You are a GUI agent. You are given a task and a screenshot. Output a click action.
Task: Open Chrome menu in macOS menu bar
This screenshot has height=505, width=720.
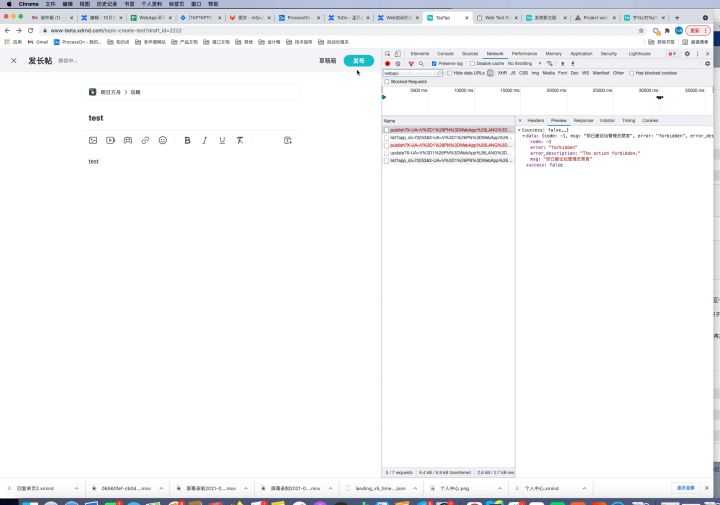[28, 4]
